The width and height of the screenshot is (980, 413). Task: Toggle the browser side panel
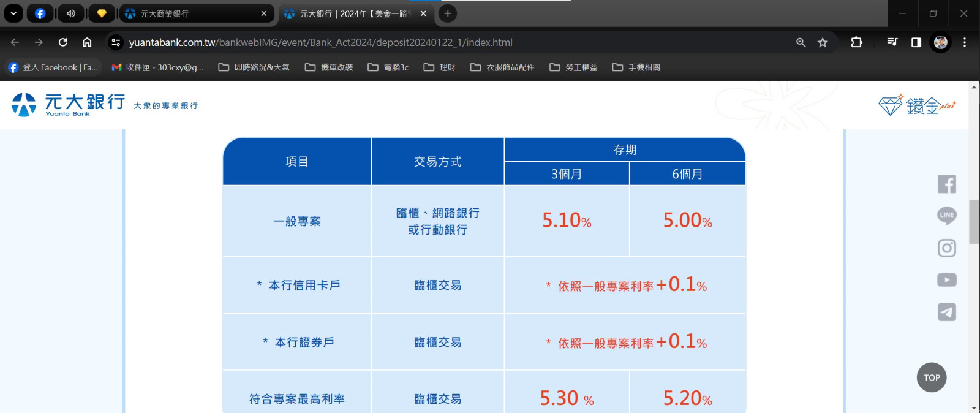[916, 42]
